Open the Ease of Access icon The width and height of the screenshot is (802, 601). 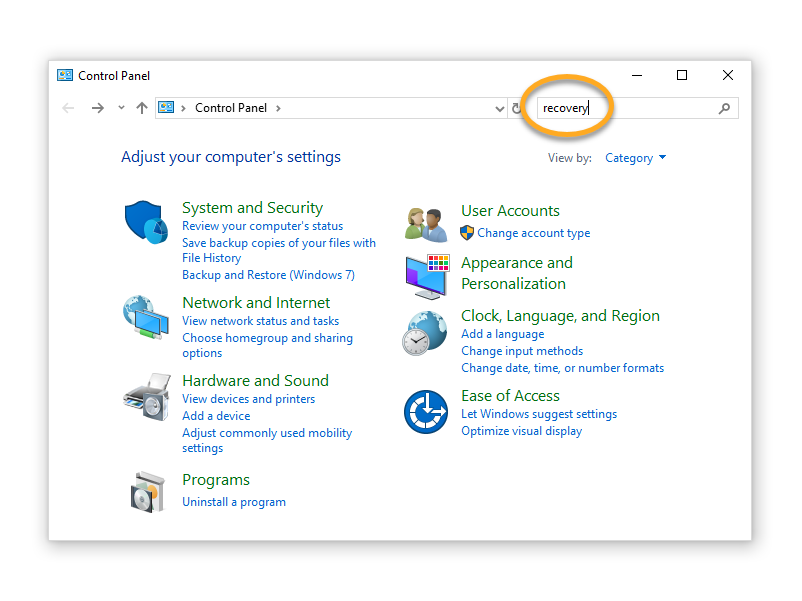click(x=425, y=412)
